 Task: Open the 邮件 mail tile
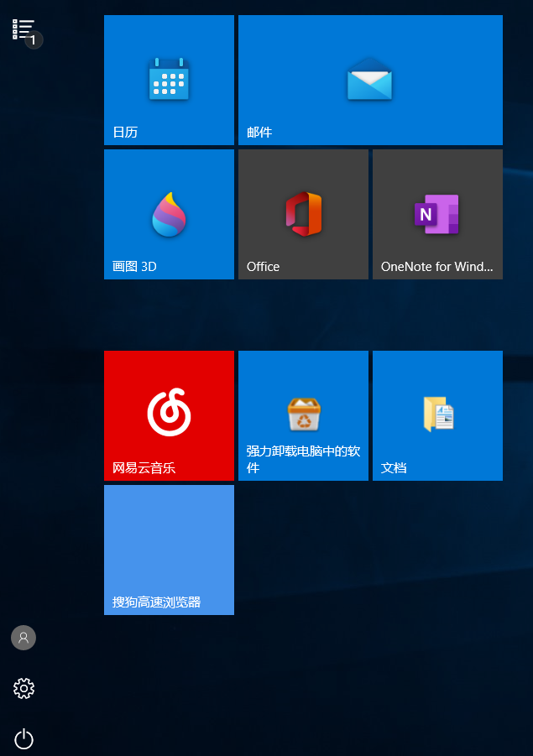(370, 80)
